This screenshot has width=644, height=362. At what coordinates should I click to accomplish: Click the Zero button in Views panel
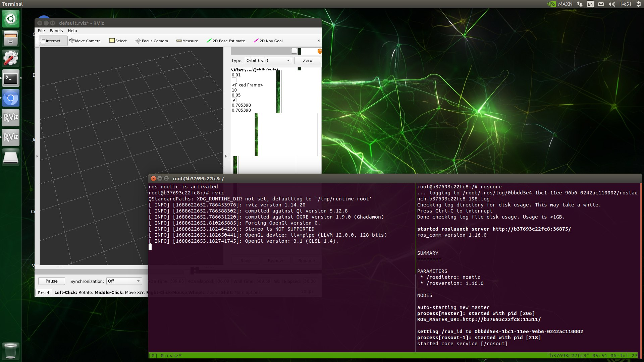[x=307, y=61]
